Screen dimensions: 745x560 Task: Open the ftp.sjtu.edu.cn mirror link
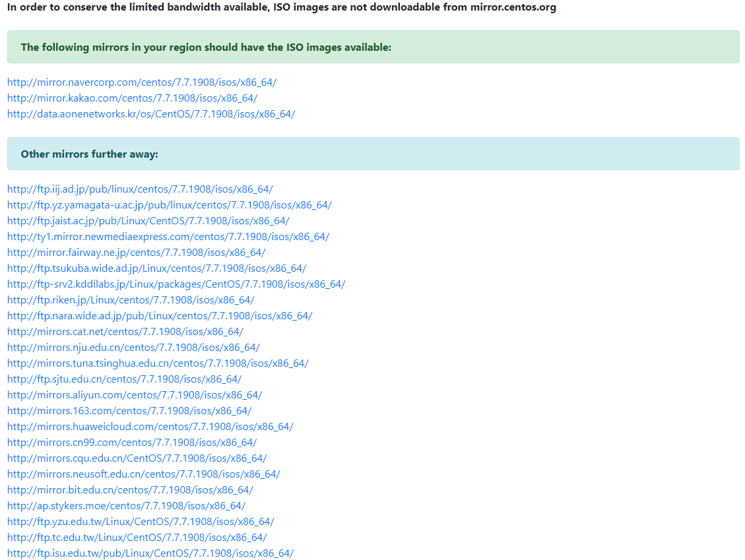(125, 379)
